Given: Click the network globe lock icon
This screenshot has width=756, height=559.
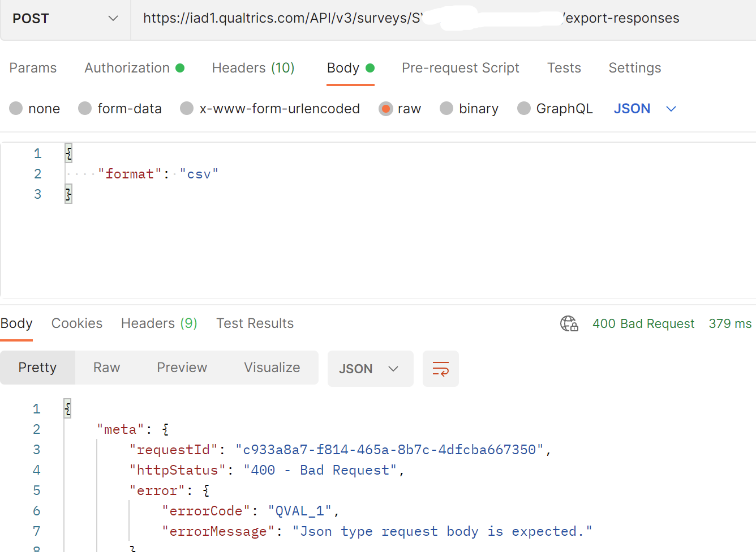Looking at the screenshot, I should click(569, 323).
